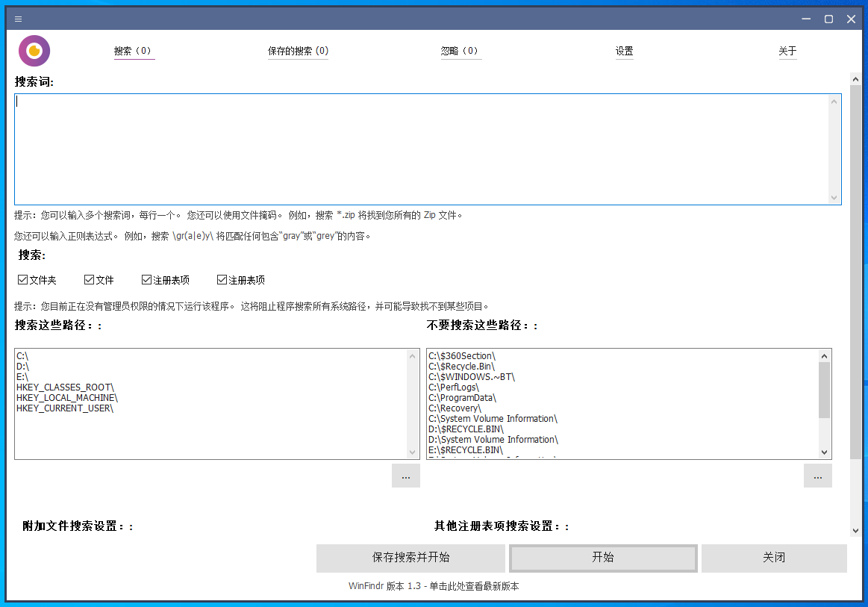
Task: Click up arrow of excluded paths scrollbar
Action: (824, 356)
